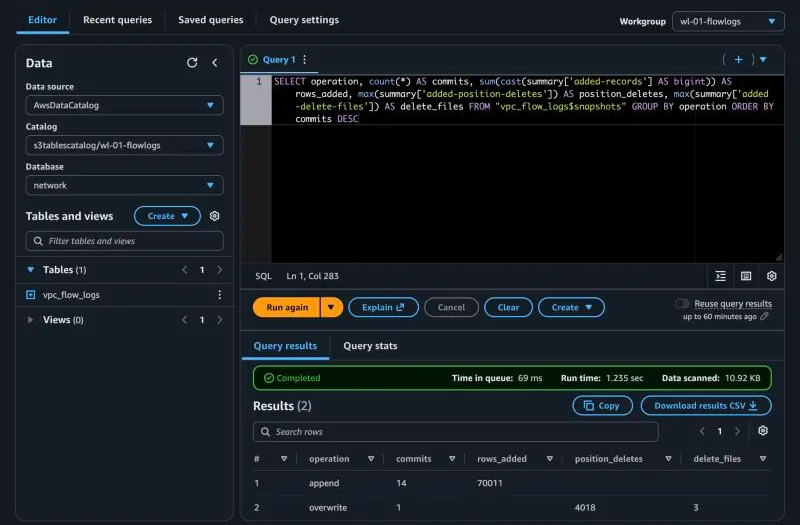Image resolution: width=800 pixels, height=525 pixels.
Task: Add a new query tab
Action: [x=738, y=60]
